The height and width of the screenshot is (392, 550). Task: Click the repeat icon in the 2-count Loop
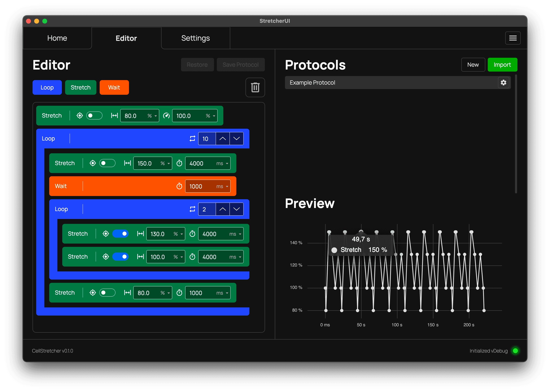pos(192,209)
